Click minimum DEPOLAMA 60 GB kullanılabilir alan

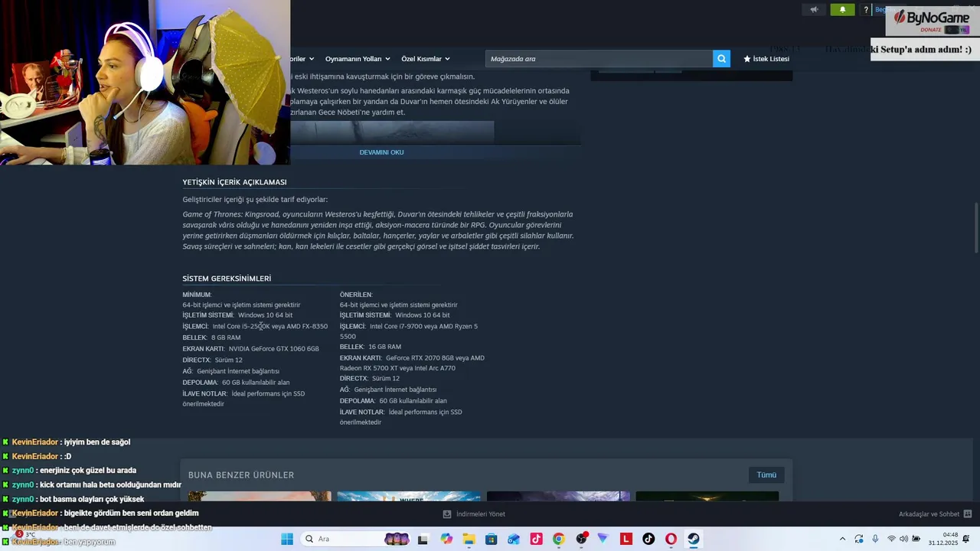(236, 383)
